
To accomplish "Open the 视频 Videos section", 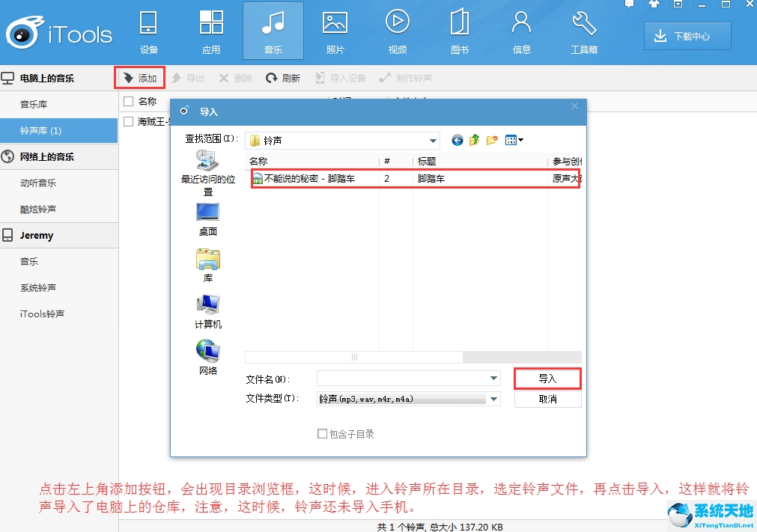I will pos(397,30).
